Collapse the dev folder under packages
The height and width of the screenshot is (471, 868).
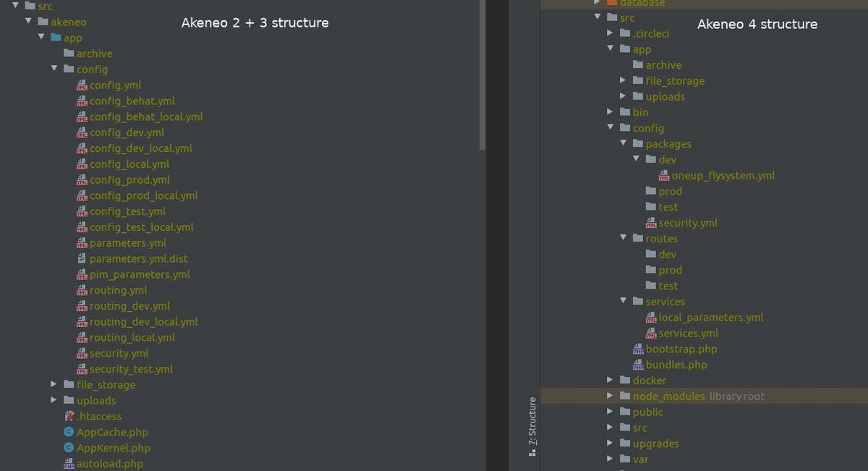pyautogui.click(x=637, y=159)
